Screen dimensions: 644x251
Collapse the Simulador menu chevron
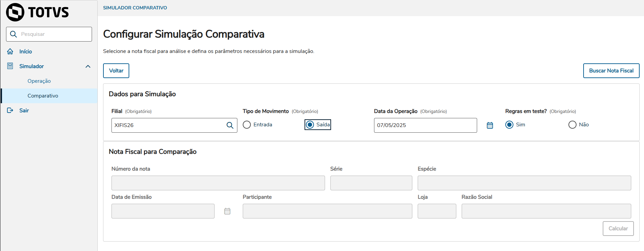(x=88, y=66)
